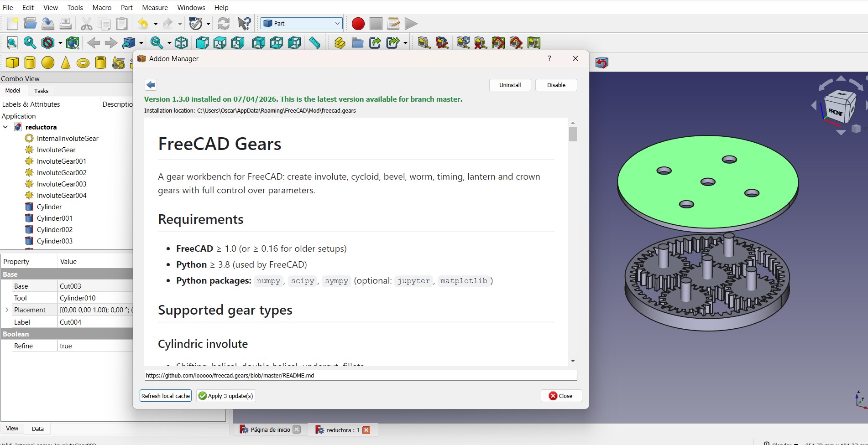Click the Make Link icon
The width and height of the screenshot is (868, 445).
click(375, 43)
